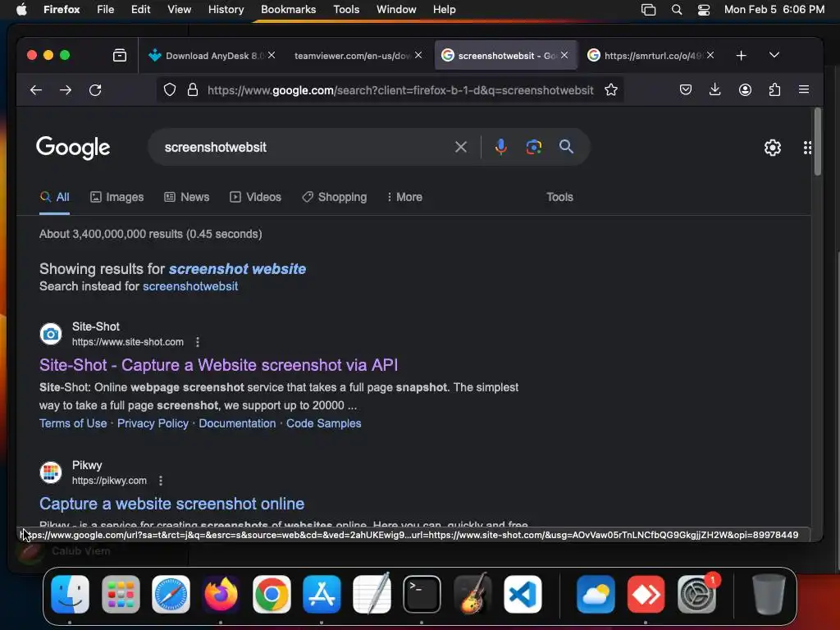
Task: Open the Firefox downloads panel
Action: 714,90
